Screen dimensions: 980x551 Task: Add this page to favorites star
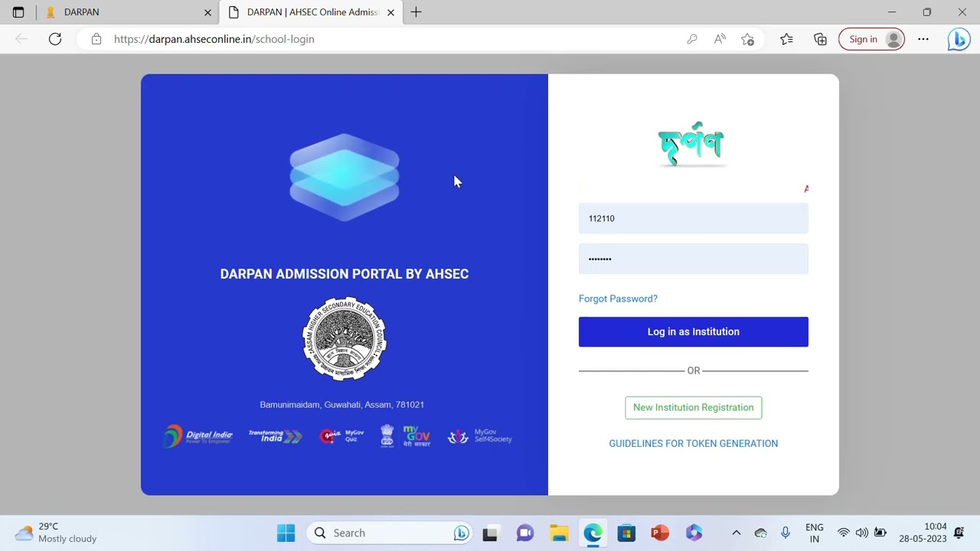point(748,39)
